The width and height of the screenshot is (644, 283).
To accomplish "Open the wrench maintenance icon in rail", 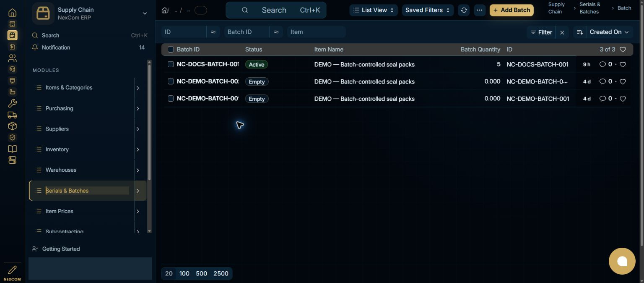I will point(12,103).
